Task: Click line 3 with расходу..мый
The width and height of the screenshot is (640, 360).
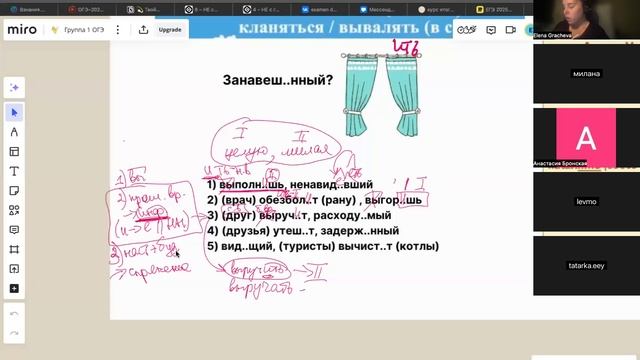Action: (299, 215)
